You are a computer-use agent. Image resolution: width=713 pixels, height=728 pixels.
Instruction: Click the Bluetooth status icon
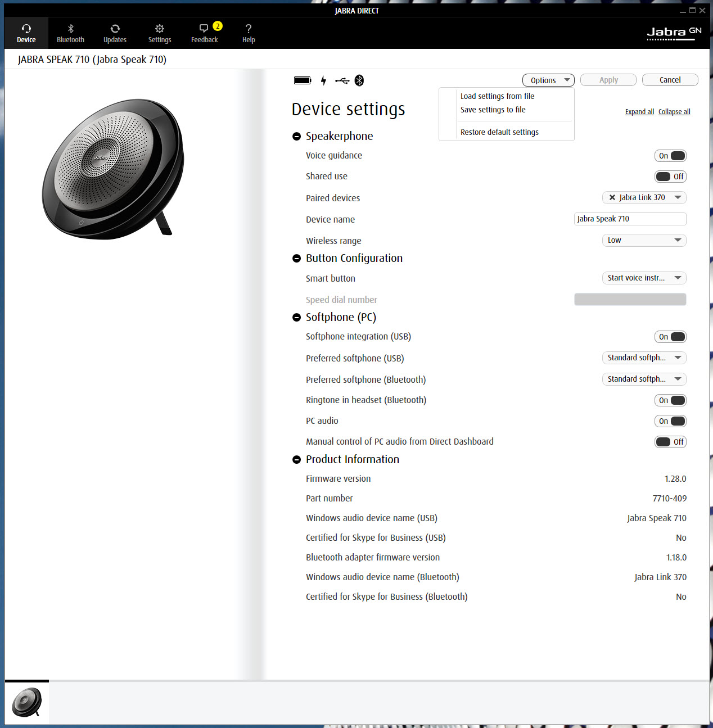click(x=359, y=80)
